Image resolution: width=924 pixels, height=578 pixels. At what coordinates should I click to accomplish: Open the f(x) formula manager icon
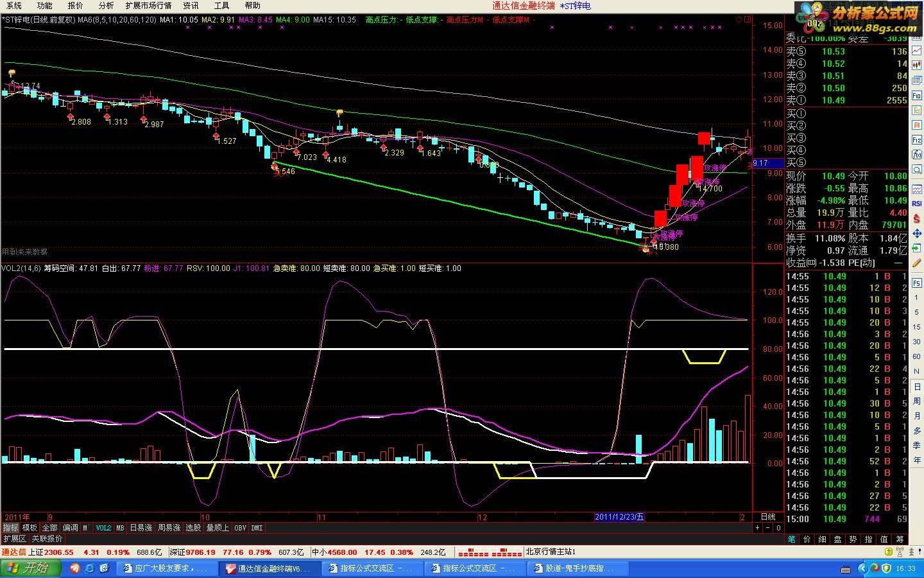[x=917, y=154]
